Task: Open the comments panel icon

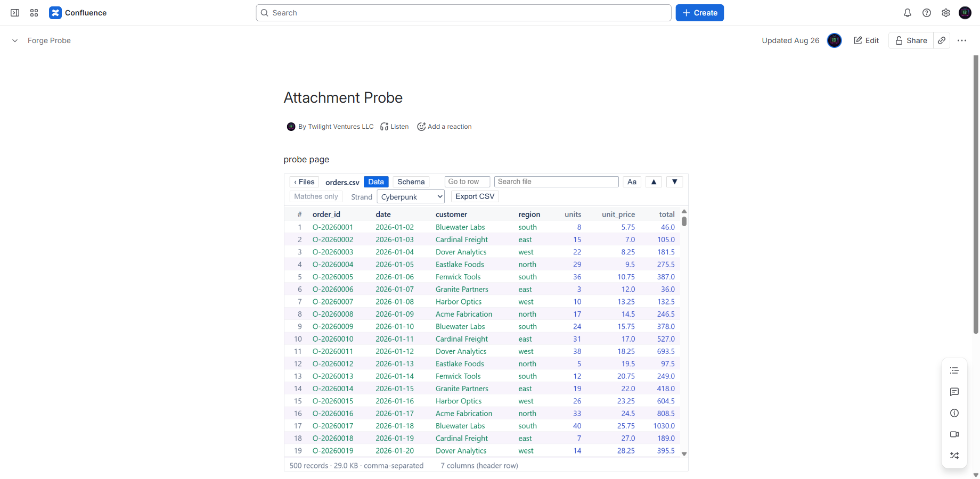Action: [954, 392]
